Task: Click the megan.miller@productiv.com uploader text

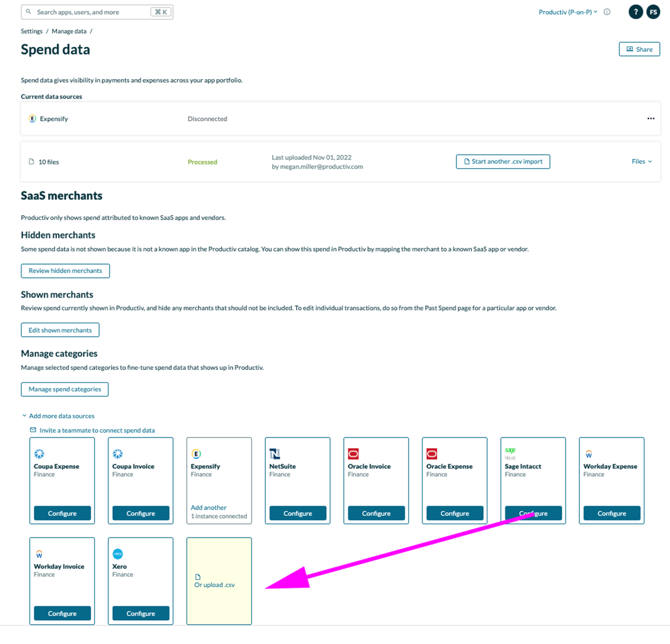Action: [x=321, y=166]
